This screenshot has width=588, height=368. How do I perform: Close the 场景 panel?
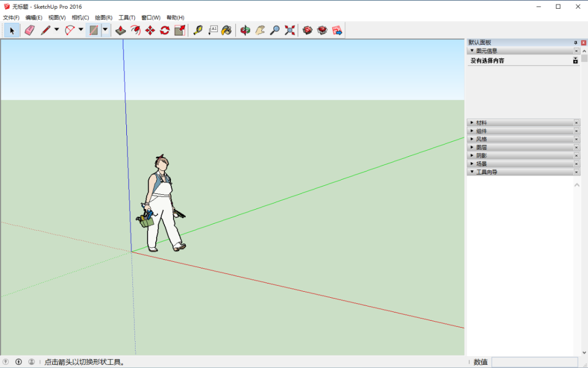click(x=577, y=163)
